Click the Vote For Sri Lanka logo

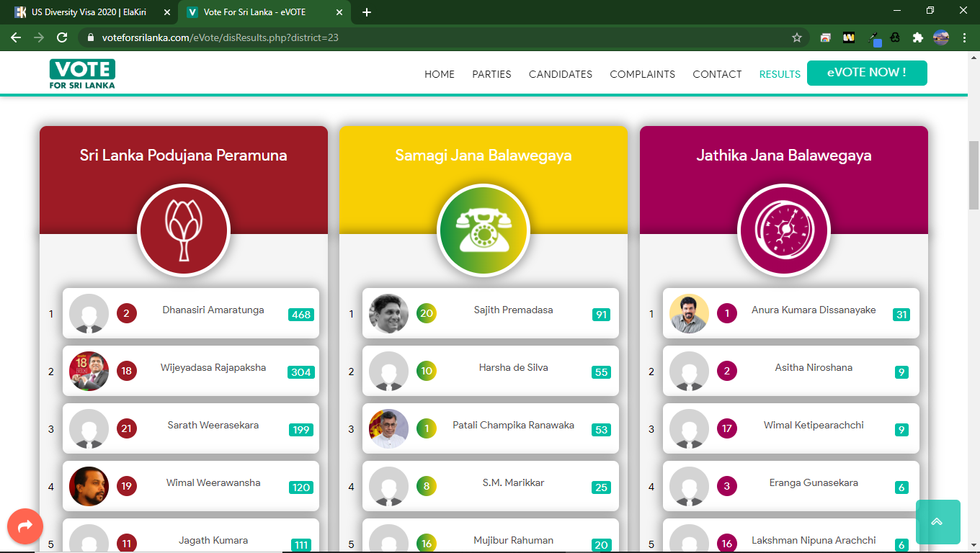click(82, 74)
